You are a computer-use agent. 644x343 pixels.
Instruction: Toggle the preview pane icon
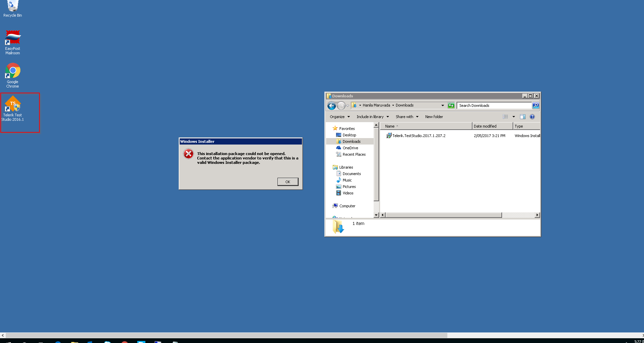523,117
